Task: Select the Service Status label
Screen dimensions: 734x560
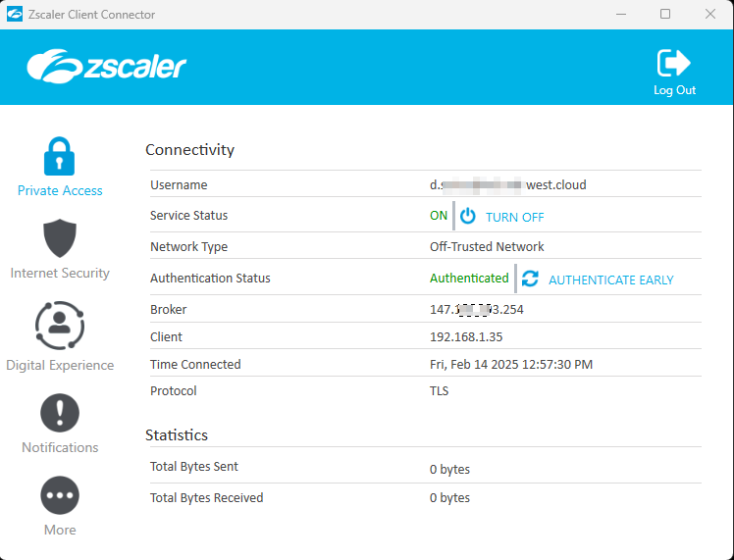Action: tap(188, 215)
